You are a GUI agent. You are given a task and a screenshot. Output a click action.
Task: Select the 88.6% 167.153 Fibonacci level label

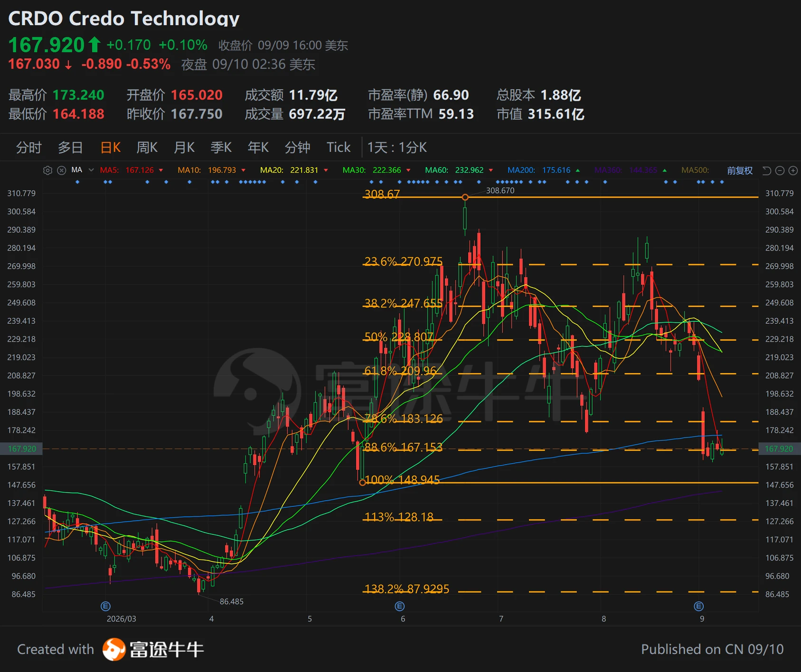click(404, 447)
